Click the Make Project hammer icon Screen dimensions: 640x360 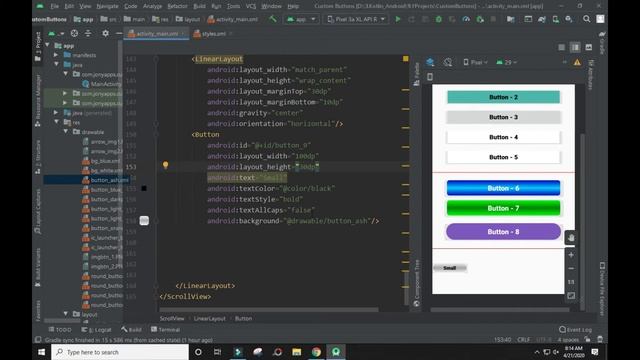click(273, 19)
